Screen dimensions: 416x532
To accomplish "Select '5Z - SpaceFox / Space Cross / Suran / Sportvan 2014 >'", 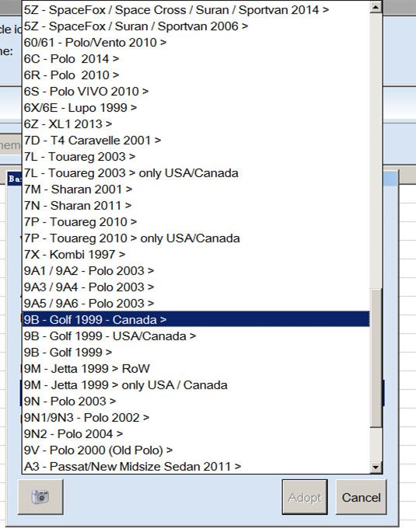I will tap(196, 10).
